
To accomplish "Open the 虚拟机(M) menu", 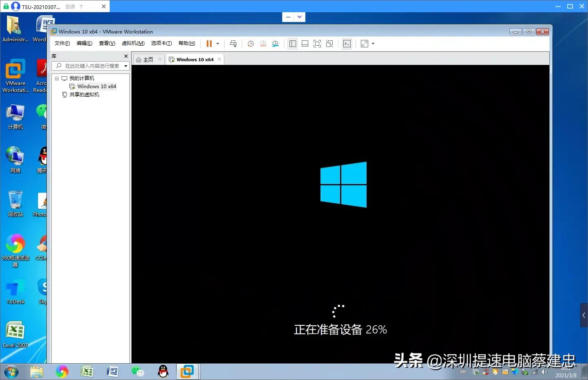I will tap(133, 43).
